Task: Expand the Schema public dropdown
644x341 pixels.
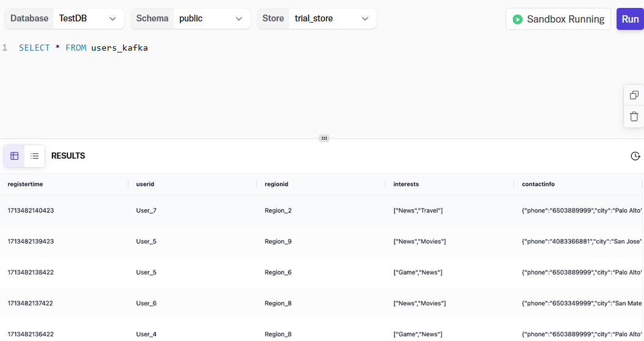Action: 212,18
